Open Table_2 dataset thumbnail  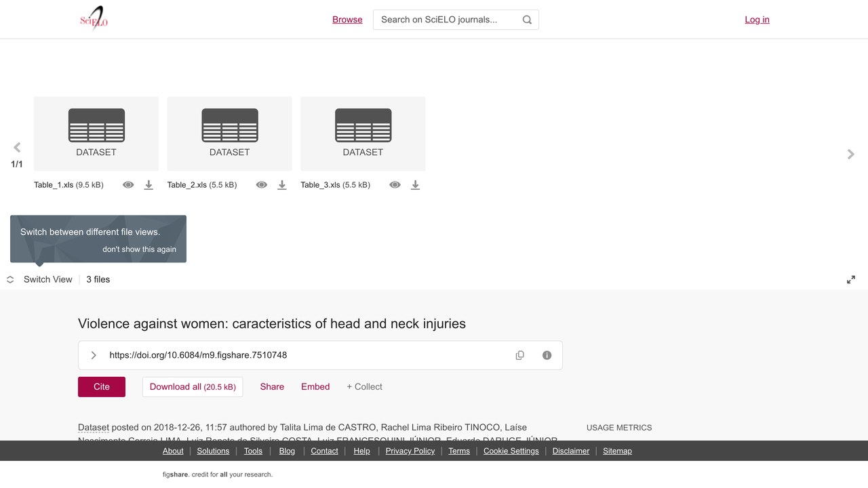(x=230, y=134)
